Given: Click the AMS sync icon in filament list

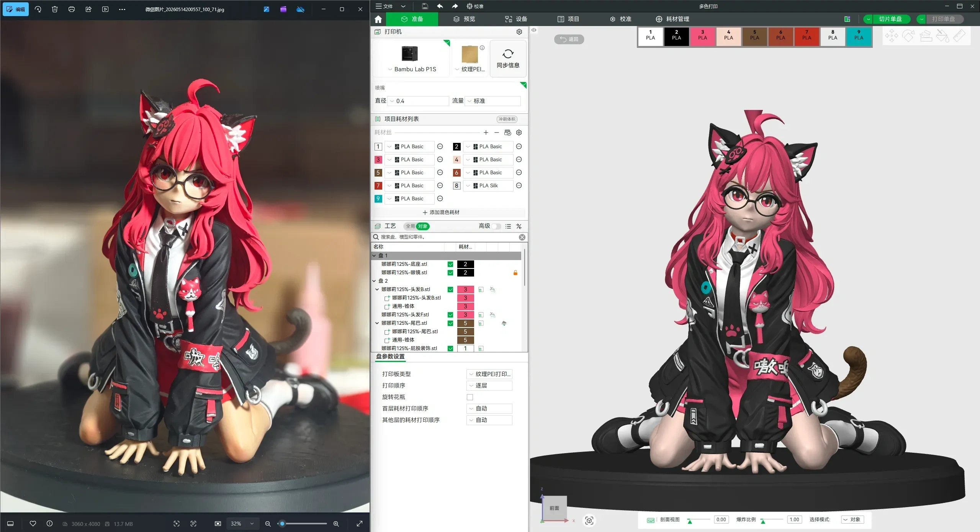Looking at the screenshot, I should pyautogui.click(x=508, y=133).
